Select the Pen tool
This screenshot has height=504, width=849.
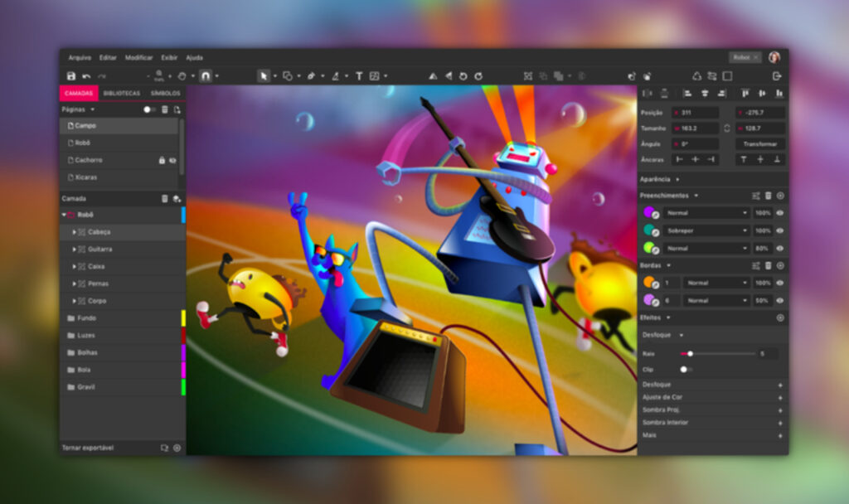312,76
